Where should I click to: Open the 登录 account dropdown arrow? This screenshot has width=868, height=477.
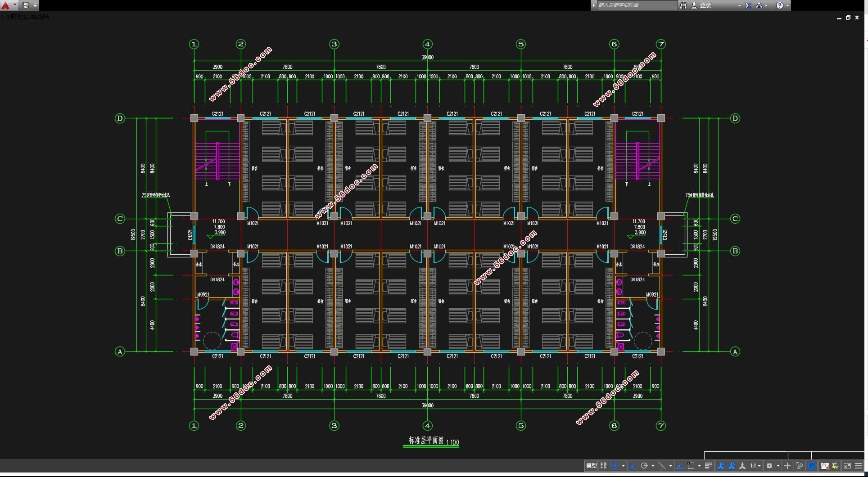click(739, 6)
